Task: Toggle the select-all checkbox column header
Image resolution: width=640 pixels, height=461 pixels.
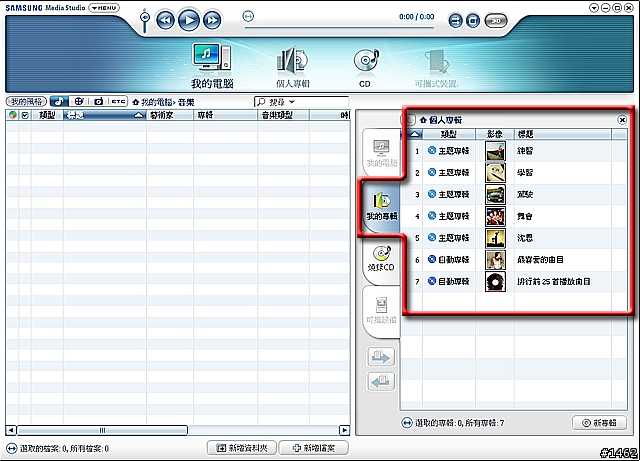Action: tap(25, 115)
